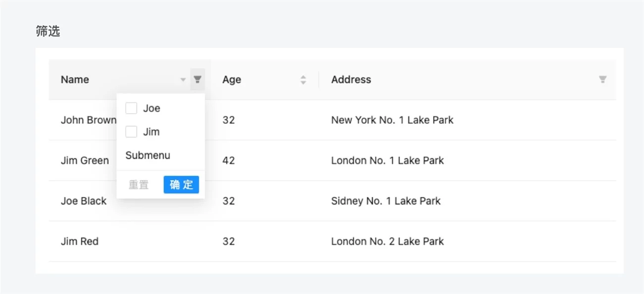Confirm the filter with the 确定 button
The height and width of the screenshot is (294, 644).
181,185
